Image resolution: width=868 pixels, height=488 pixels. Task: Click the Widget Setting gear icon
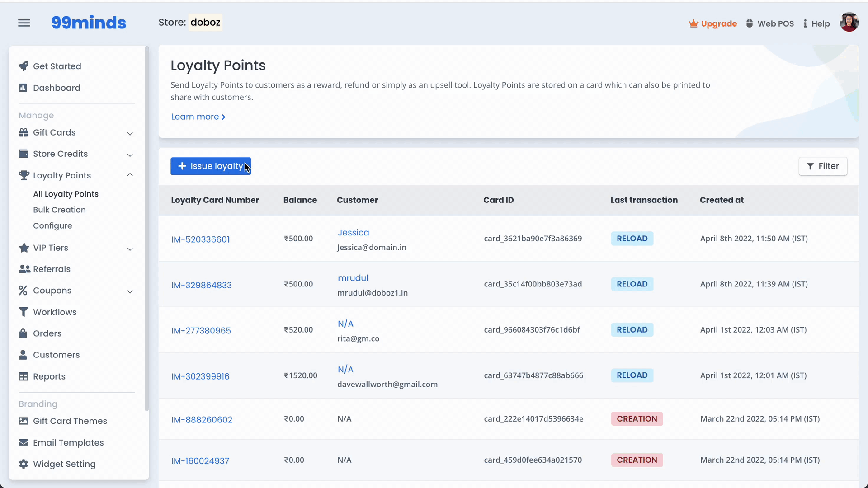tap(24, 464)
